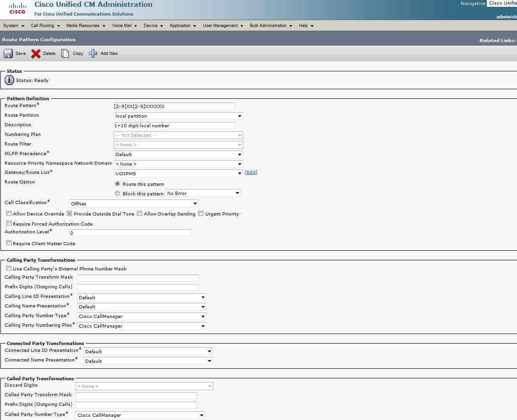Click the Authorization Level input field

[130, 233]
